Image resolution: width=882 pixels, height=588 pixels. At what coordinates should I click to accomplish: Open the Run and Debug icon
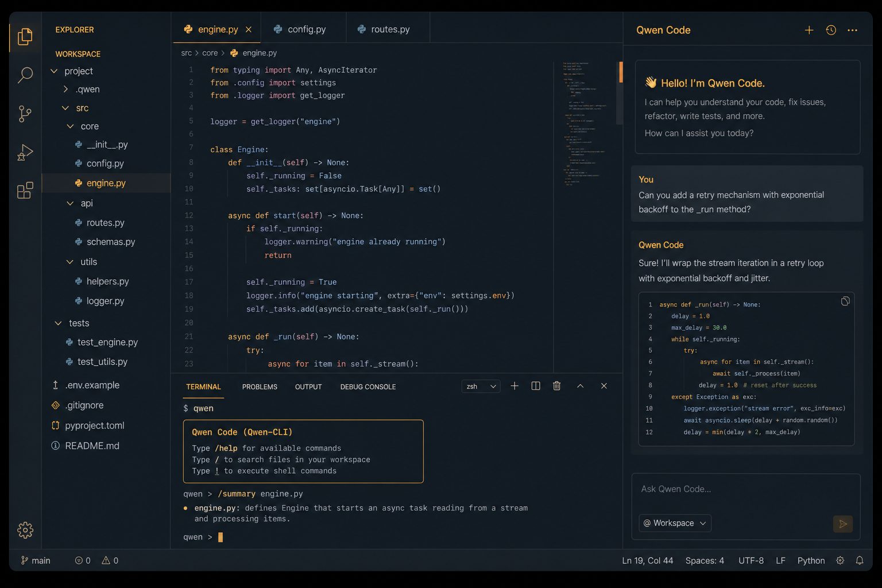pos(25,152)
